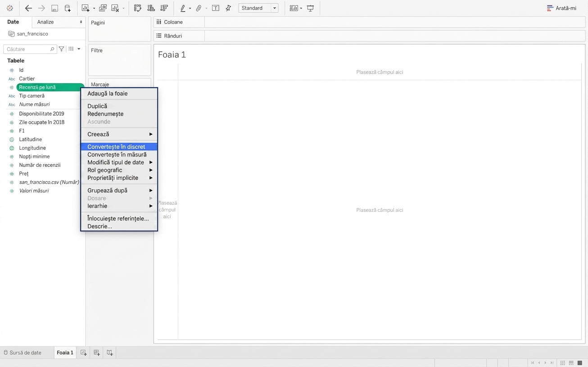This screenshot has height=367, width=588.
Task: Create a new worksheet from toolbar chart-plus icon
Action: 86,8
